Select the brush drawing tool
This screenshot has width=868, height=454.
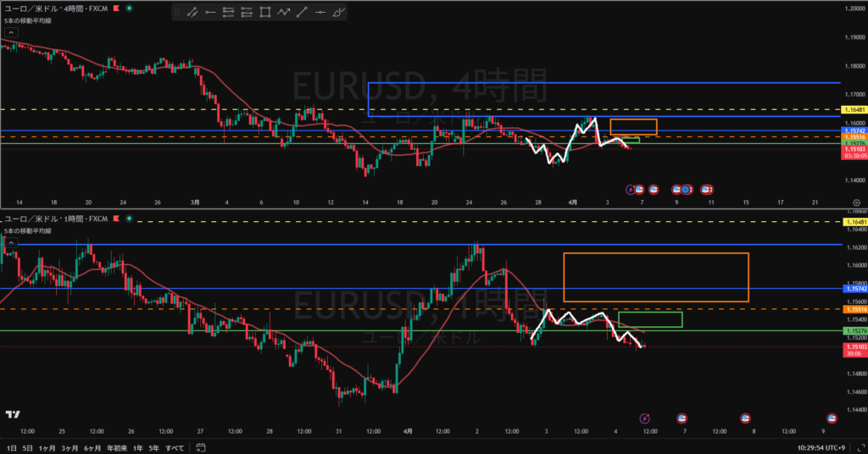coord(339,13)
